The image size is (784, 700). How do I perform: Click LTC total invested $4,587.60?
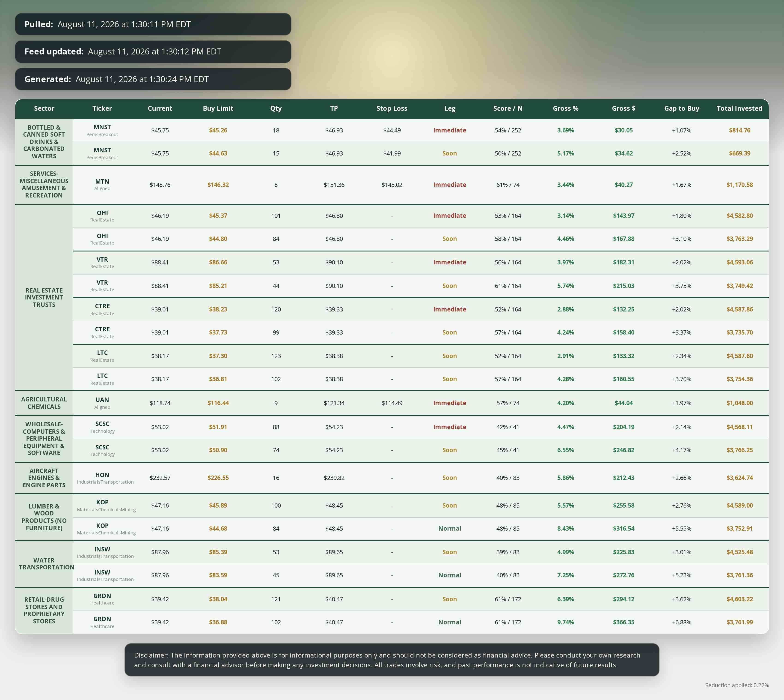click(x=739, y=356)
